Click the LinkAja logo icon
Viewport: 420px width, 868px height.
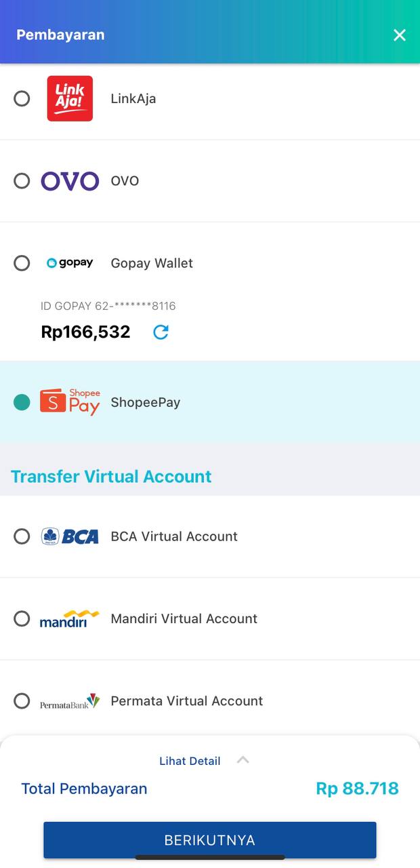pos(70,98)
